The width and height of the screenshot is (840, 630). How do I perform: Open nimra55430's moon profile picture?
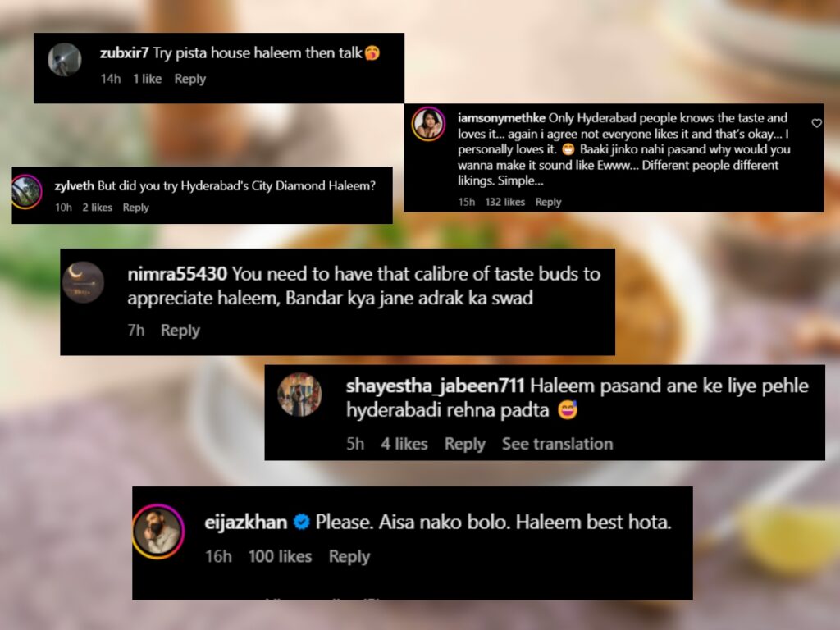[x=83, y=282]
